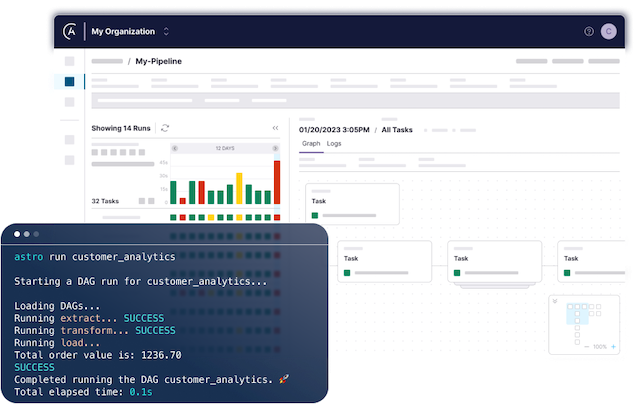
Task: Click the 01/20/2023 3:05PM run label
Action: 334,130
